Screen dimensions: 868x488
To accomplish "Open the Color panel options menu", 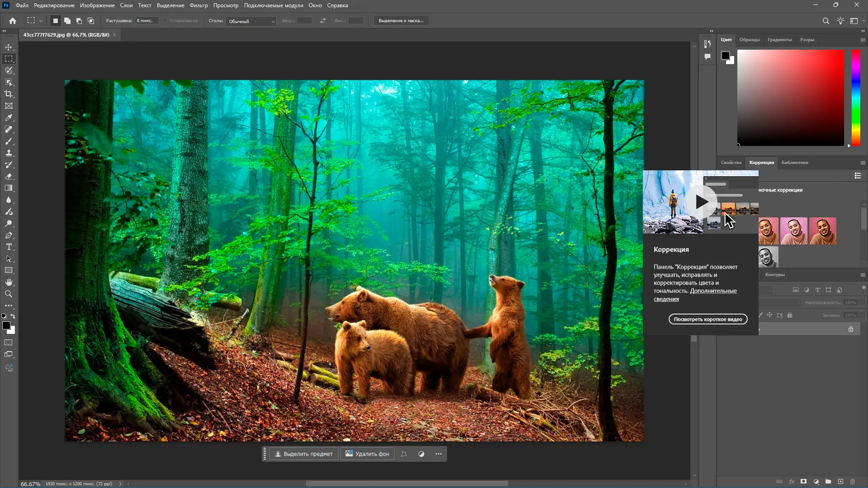I will (863, 40).
